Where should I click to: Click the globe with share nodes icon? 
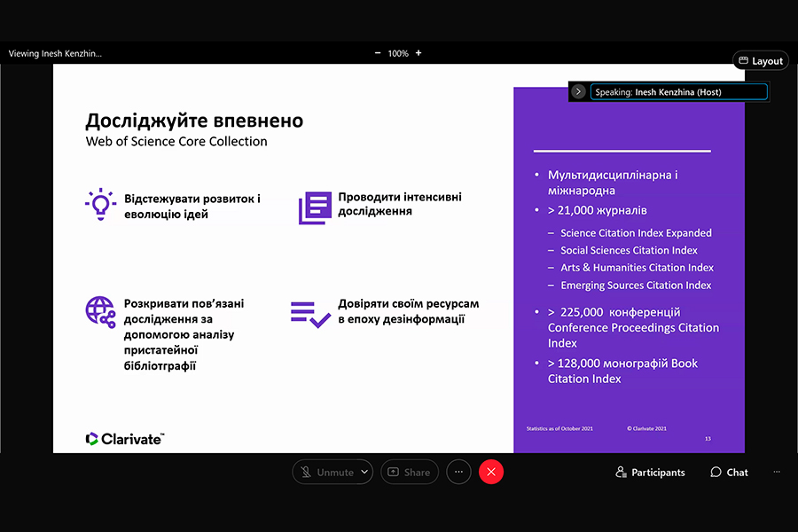pyautogui.click(x=100, y=312)
